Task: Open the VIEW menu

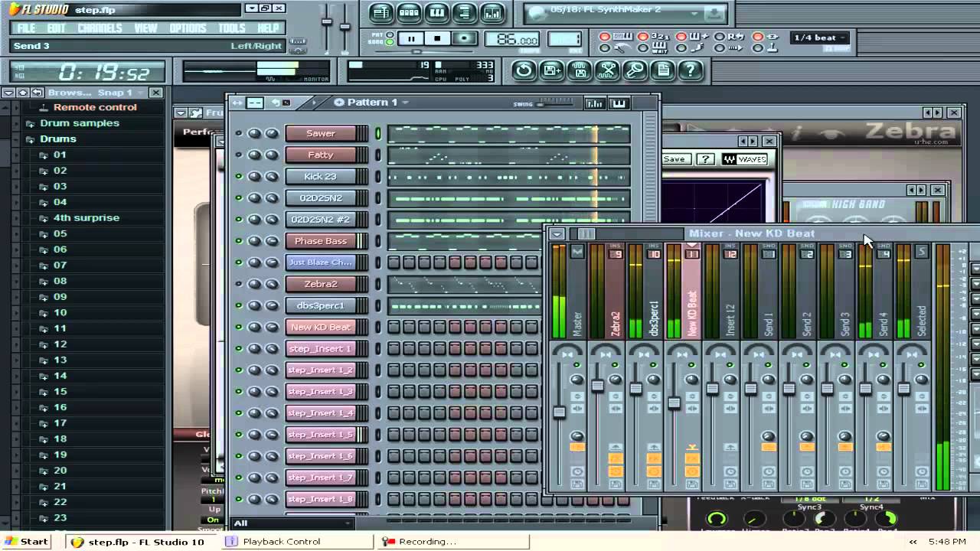Action: pos(145,28)
